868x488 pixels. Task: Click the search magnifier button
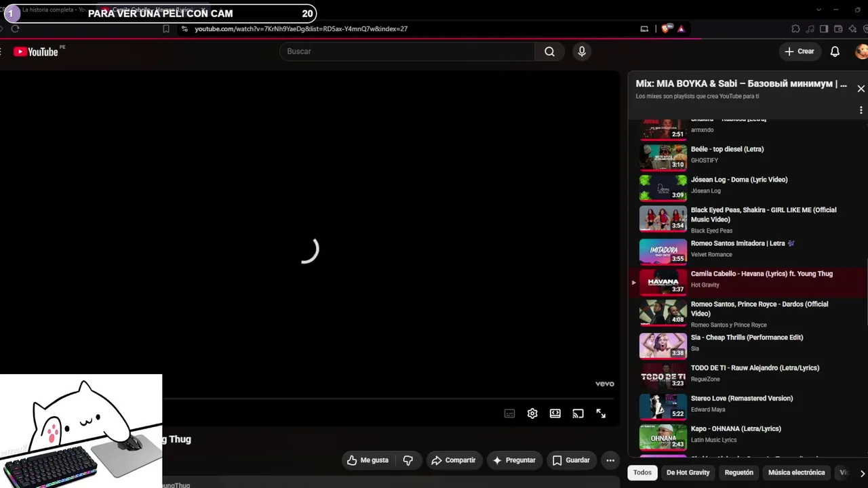point(549,52)
